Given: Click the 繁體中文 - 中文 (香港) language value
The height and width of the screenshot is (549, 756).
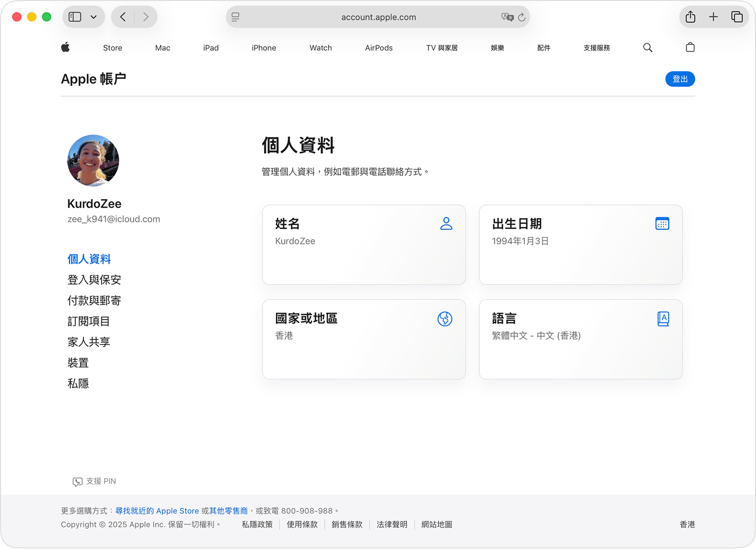Looking at the screenshot, I should [x=536, y=336].
